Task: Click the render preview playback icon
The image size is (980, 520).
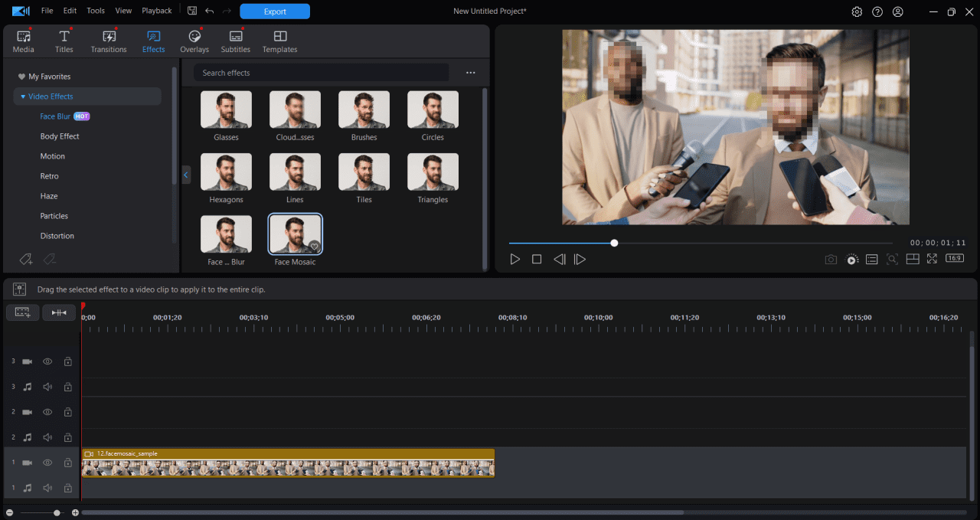Action: click(851, 259)
